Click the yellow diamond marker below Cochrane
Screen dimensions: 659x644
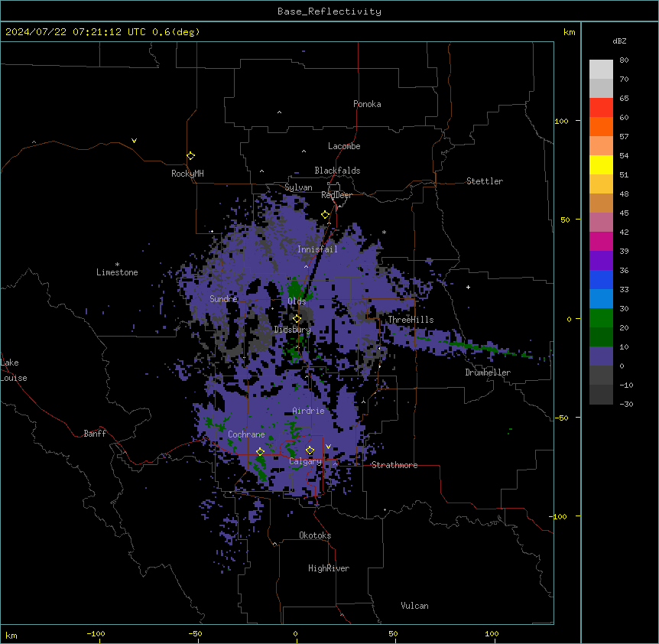[260, 452]
